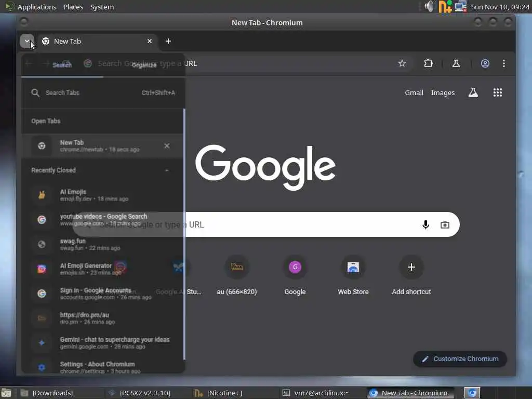Click New Tab - Chromium taskbar button

[411, 393]
